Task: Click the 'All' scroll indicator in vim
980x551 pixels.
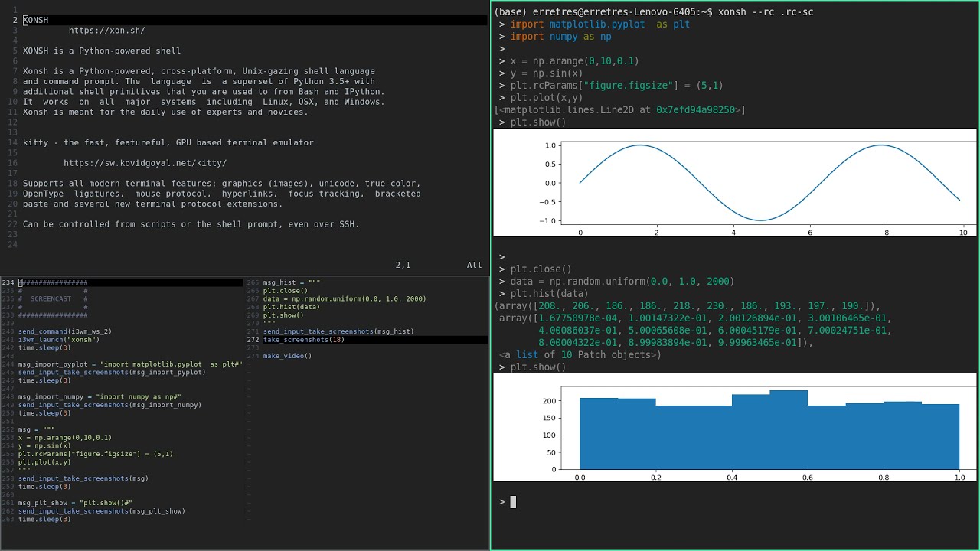Action: [x=475, y=265]
